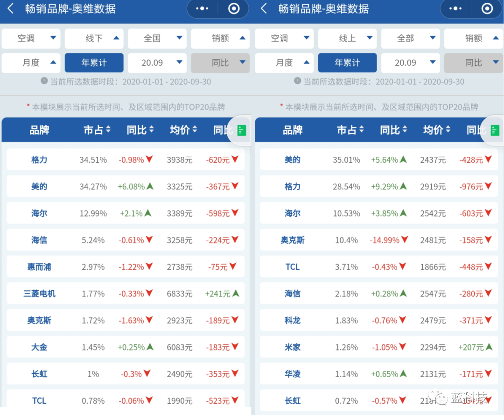Open 海信 brand in online list
Image resolution: width=504 pixels, height=420 pixels.
pos(293,294)
